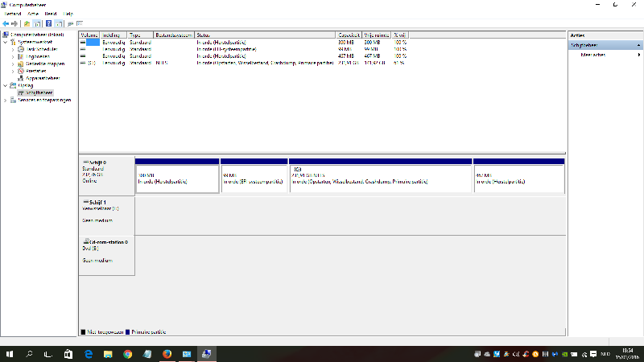Open the Bestand menu
The width and height of the screenshot is (644, 362).
click(12, 14)
